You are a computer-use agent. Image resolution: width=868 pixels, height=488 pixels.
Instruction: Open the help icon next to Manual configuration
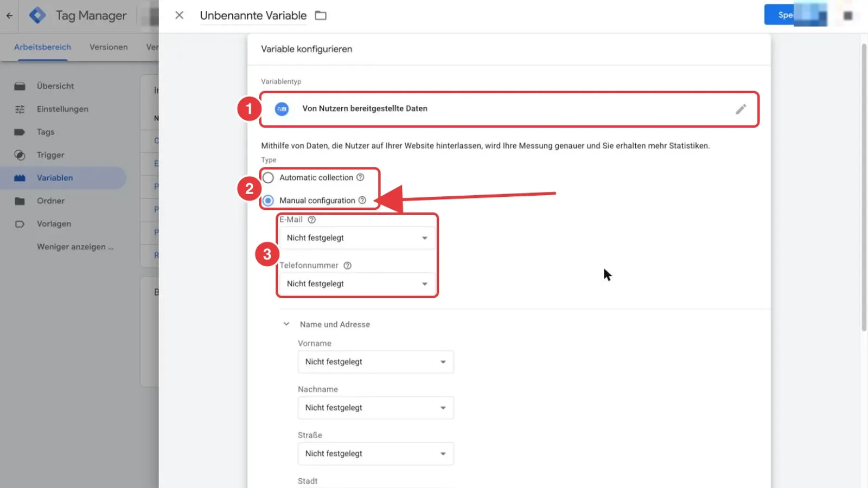pyautogui.click(x=362, y=200)
